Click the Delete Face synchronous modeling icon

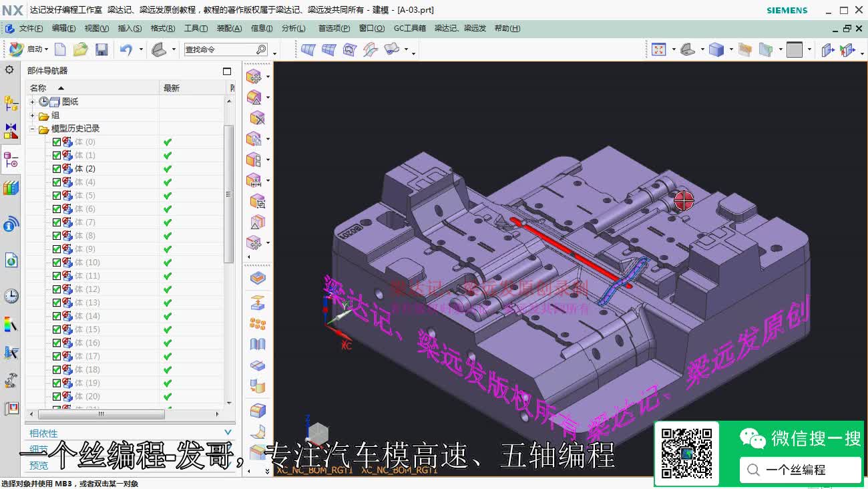click(x=257, y=118)
